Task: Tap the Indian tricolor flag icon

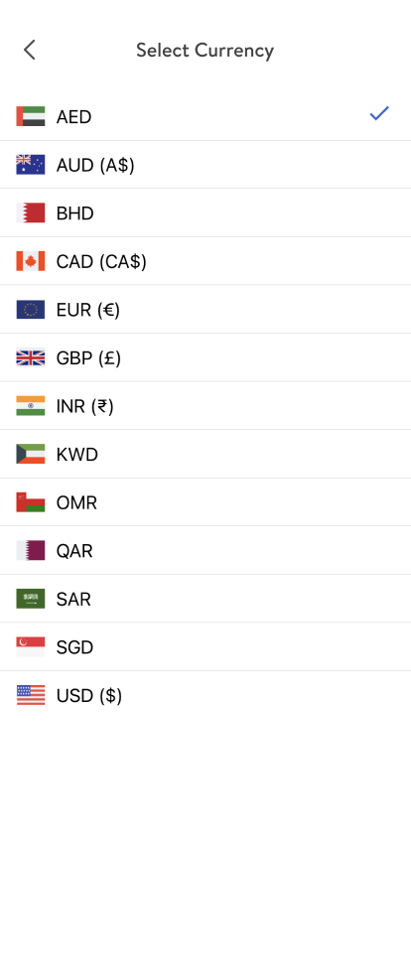Action: click(x=31, y=406)
